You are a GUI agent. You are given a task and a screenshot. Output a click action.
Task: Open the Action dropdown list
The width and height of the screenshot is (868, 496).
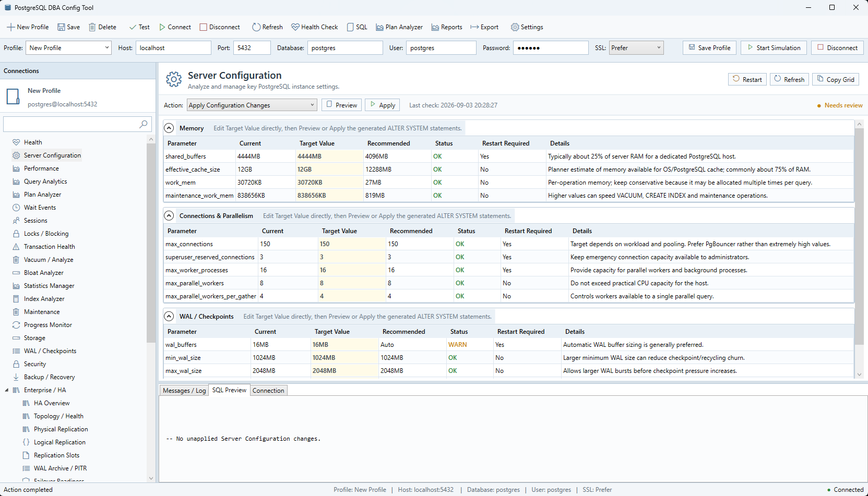coord(252,105)
